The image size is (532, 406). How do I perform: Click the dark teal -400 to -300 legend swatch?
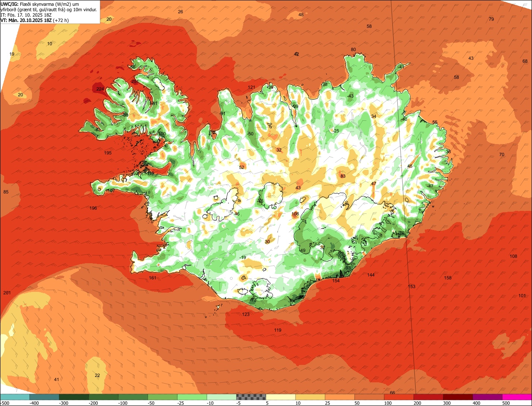point(44,397)
